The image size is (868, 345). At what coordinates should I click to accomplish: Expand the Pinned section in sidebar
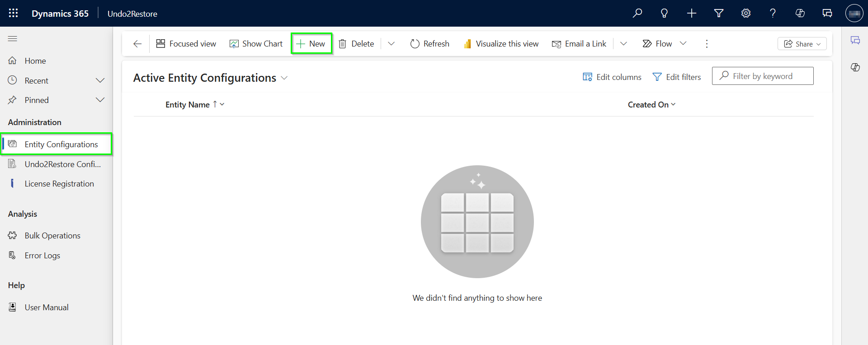[100, 100]
